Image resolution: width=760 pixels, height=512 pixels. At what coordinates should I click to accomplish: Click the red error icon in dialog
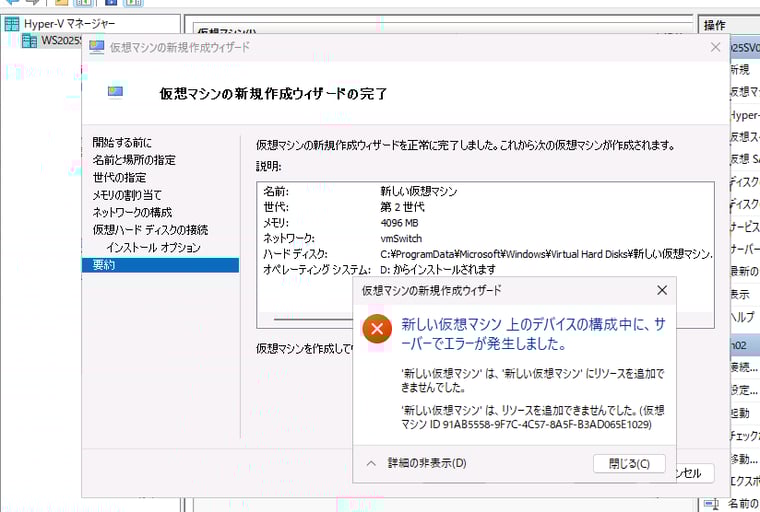pos(377,329)
